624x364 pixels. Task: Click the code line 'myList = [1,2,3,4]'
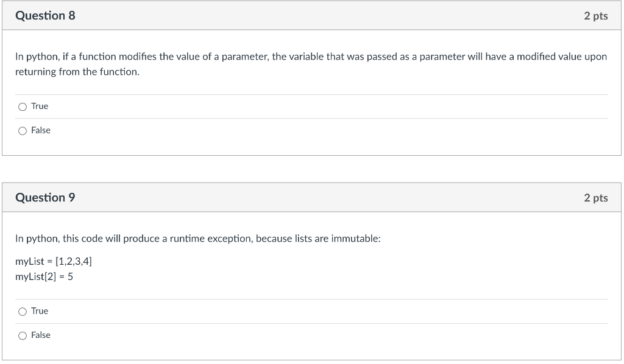click(x=54, y=262)
